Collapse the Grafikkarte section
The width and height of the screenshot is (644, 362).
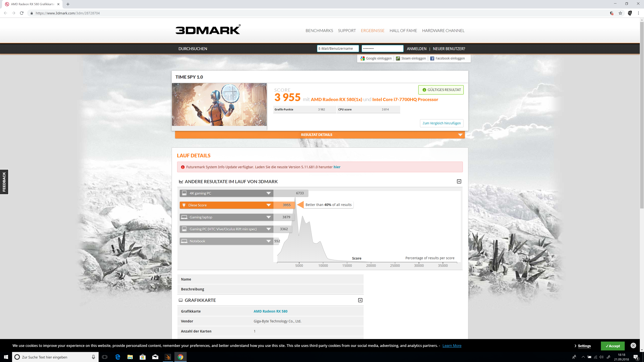click(360, 300)
